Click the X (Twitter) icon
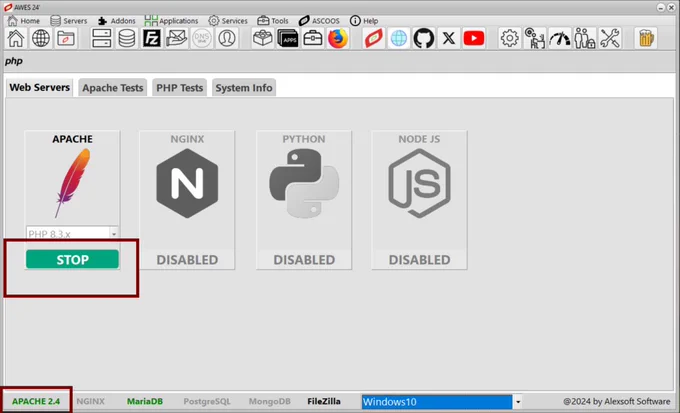The height and width of the screenshot is (413, 680). (449, 38)
